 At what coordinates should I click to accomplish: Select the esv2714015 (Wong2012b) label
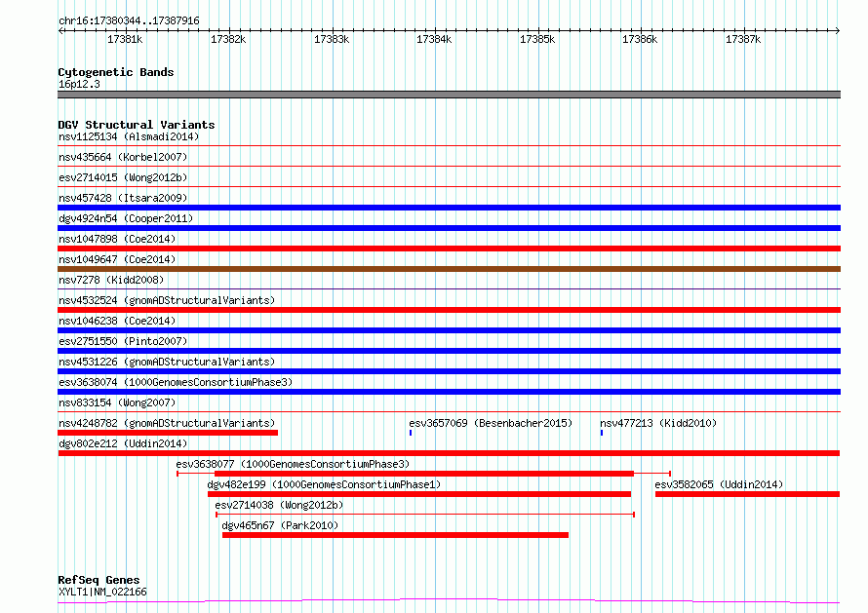click(x=123, y=177)
